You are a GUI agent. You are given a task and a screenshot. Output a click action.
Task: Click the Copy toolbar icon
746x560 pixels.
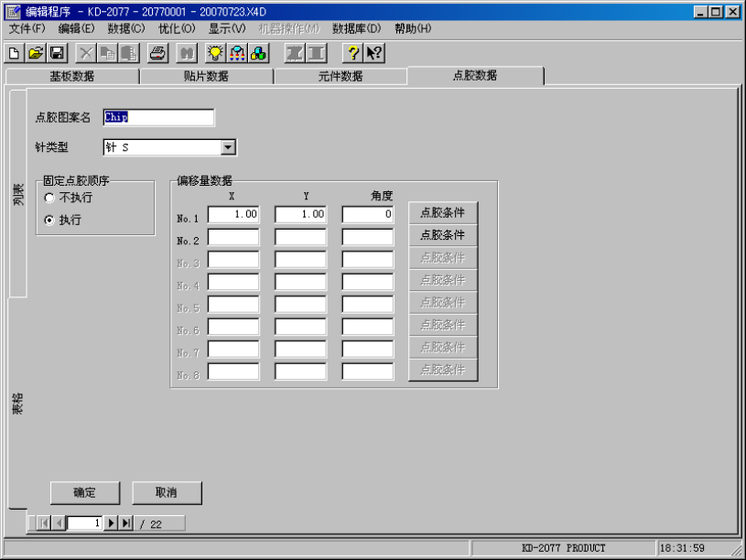coord(107,53)
